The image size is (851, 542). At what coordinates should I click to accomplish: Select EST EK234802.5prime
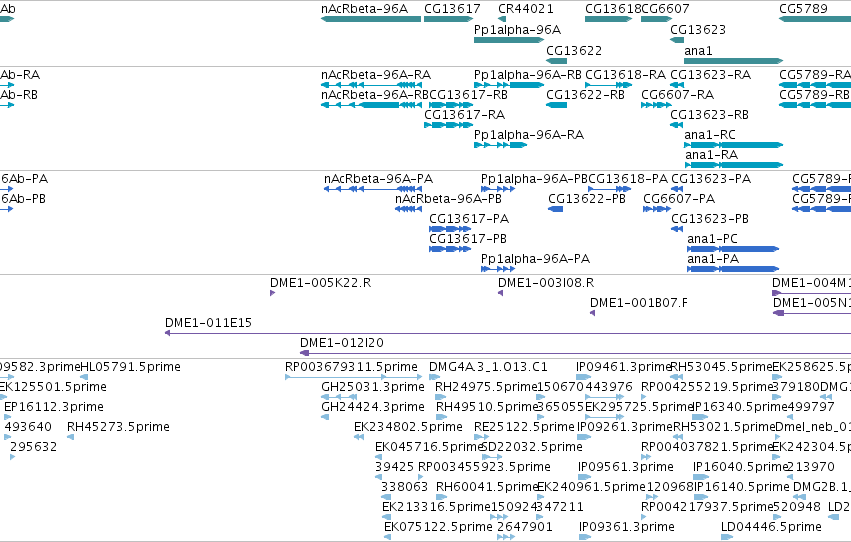359,437
